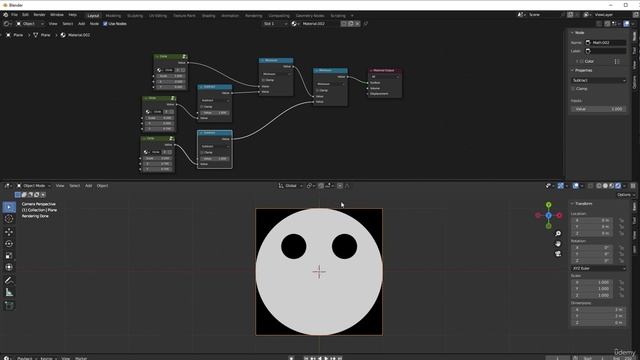The width and height of the screenshot is (640, 360).
Task: Adjust the Value slider in Inputs section
Action: (x=598, y=109)
